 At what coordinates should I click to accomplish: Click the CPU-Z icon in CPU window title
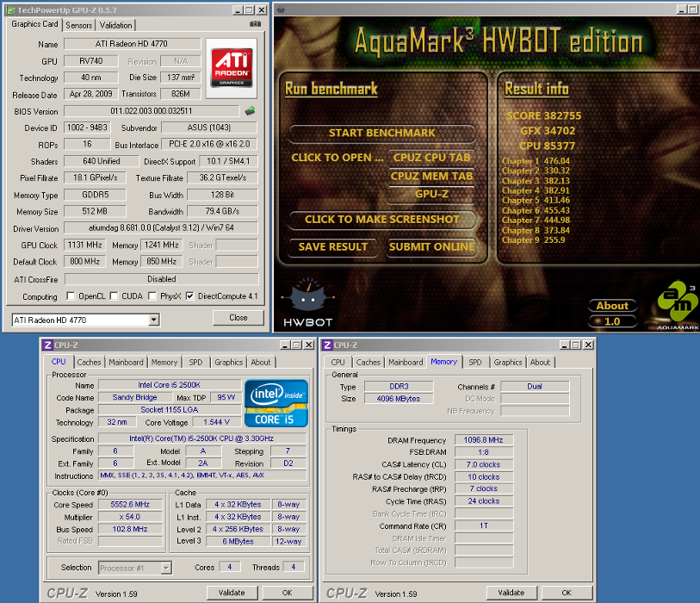pyautogui.click(x=47, y=345)
